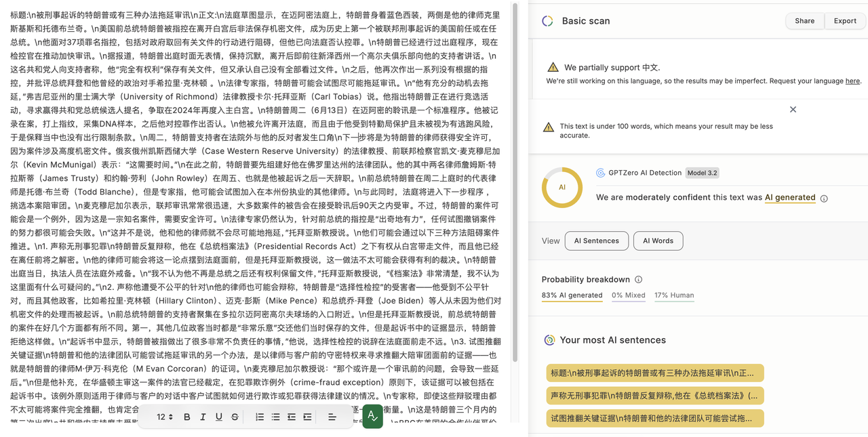The image size is (868, 437).
Task: Toggle italic formatting
Action: [x=203, y=417]
